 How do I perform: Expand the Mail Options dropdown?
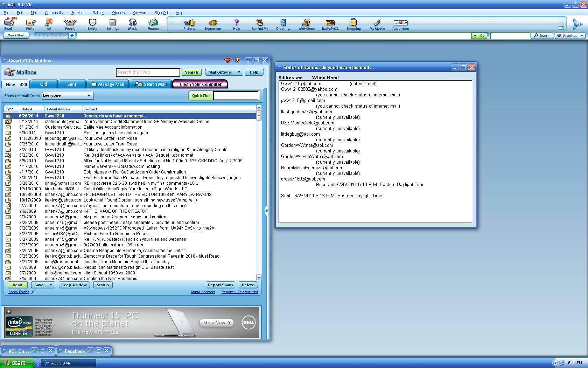click(224, 72)
